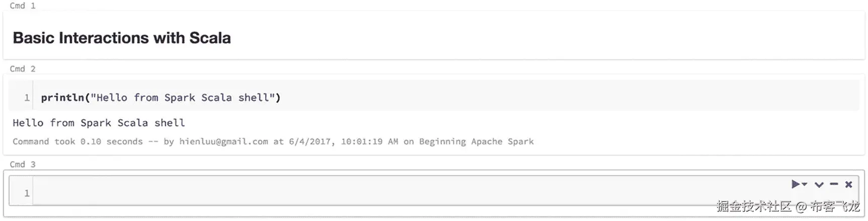
Task: Click the Command took 0.10 seconds text
Action: coord(77,142)
